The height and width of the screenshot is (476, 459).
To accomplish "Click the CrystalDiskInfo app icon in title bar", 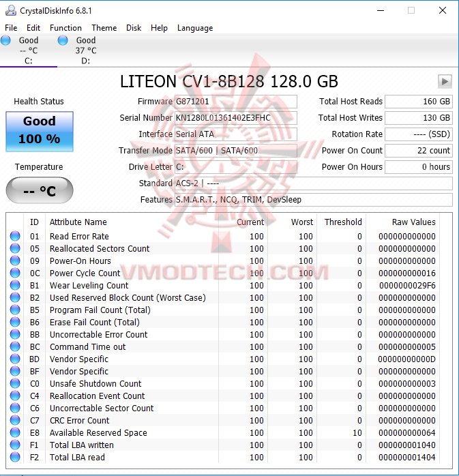I will tap(11, 11).
